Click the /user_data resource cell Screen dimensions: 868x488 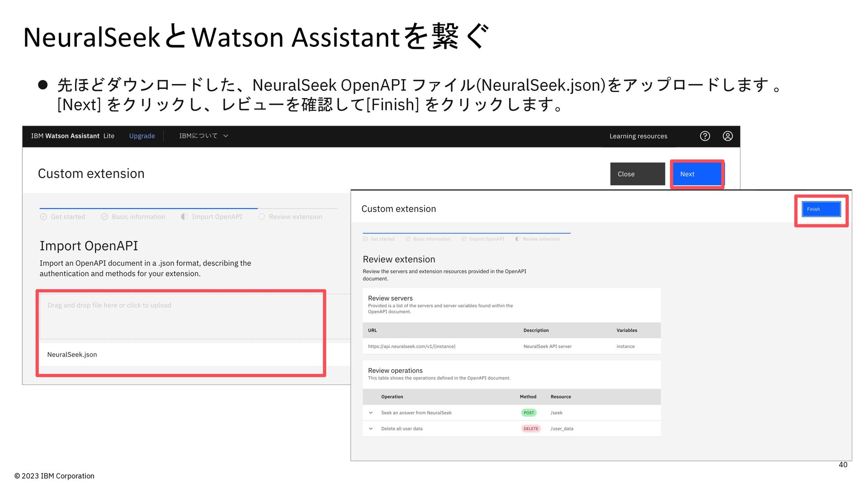coord(562,429)
